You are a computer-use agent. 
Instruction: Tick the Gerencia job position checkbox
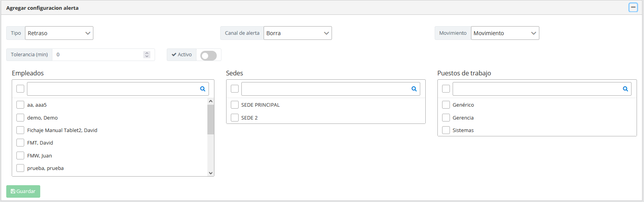point(446,118)
